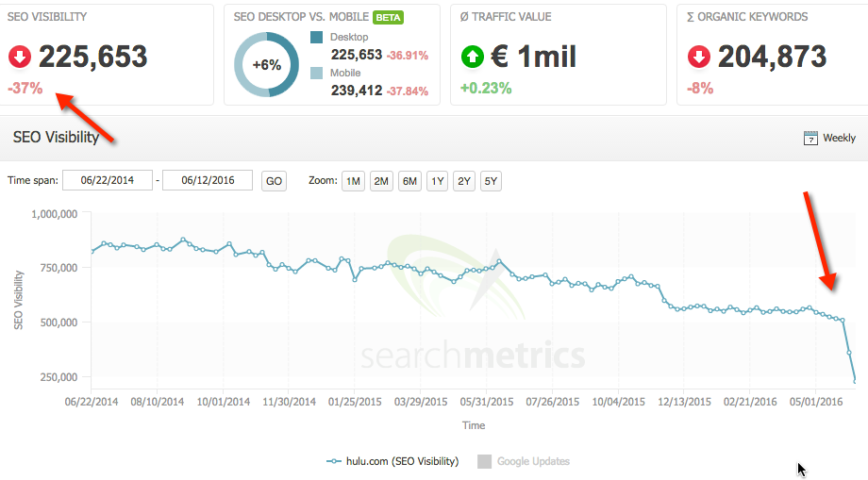Click the Mobile legend color square
The width and height of the screenshot is (868, 480).
click(317, 73)
